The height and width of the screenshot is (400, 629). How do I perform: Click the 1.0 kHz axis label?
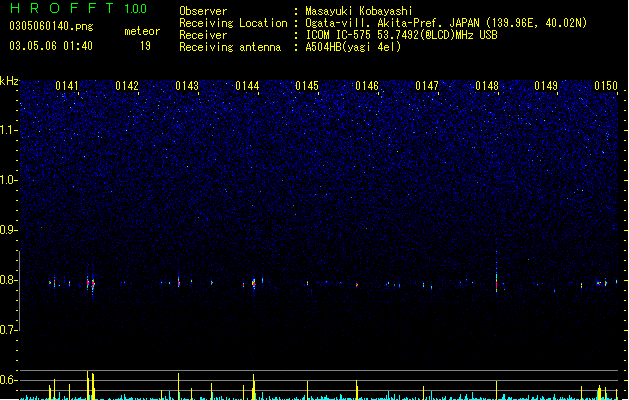click(9, 180)
